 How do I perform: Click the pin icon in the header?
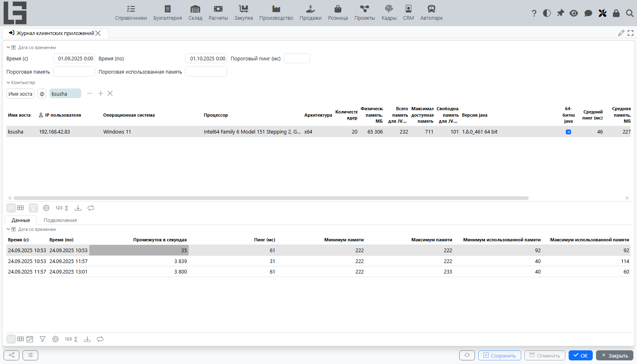pyautogui.click(x=561, y=13)
